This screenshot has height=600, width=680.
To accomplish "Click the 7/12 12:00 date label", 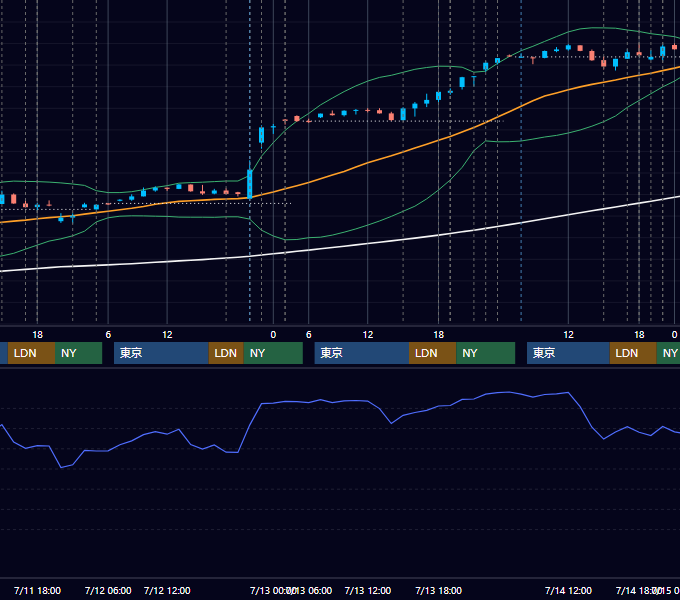I will coord(167,590).
